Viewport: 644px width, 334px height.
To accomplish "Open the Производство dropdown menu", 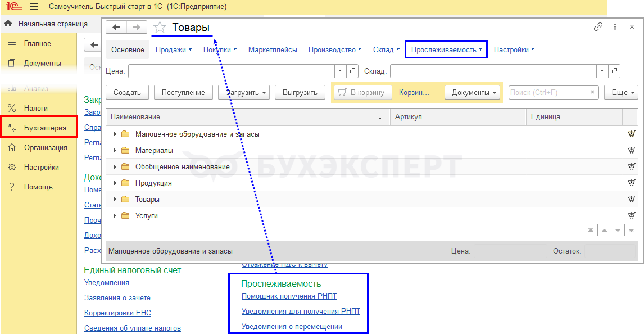I will [335, 49].
